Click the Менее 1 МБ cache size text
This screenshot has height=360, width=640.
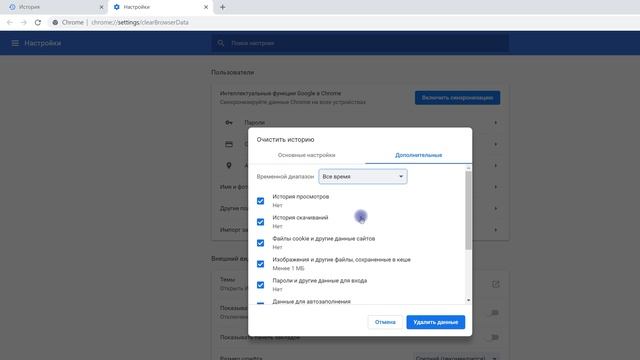[x=288, y=268]
